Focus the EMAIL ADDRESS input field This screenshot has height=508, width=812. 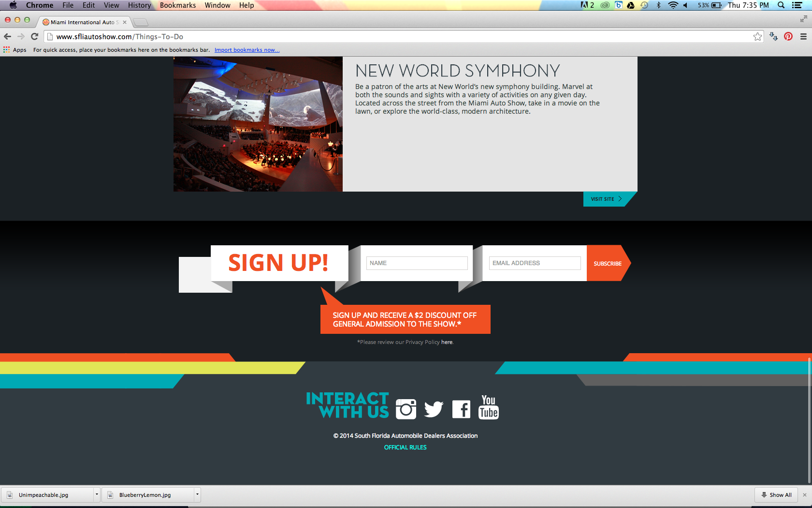point(535,263)
